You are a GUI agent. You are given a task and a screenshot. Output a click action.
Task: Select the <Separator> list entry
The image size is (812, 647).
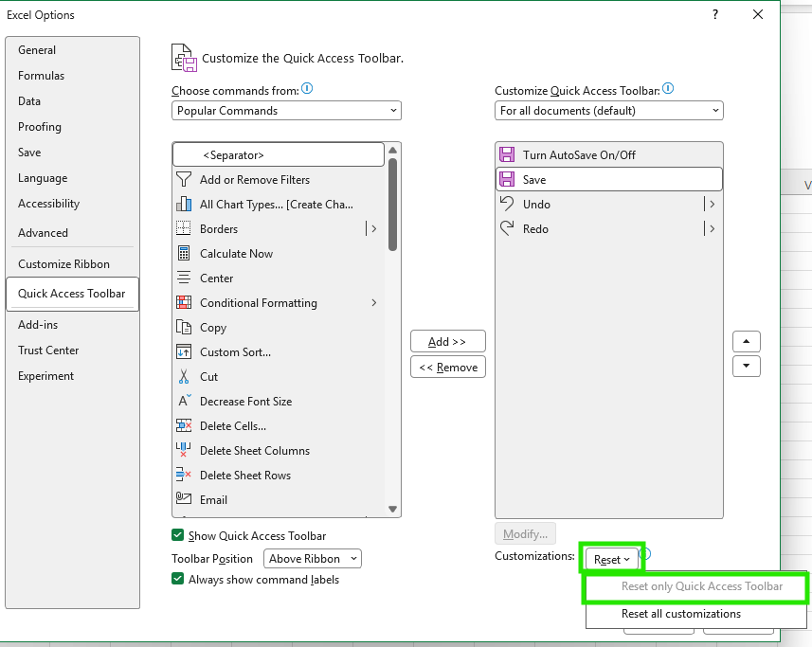(x=279, y=154)
